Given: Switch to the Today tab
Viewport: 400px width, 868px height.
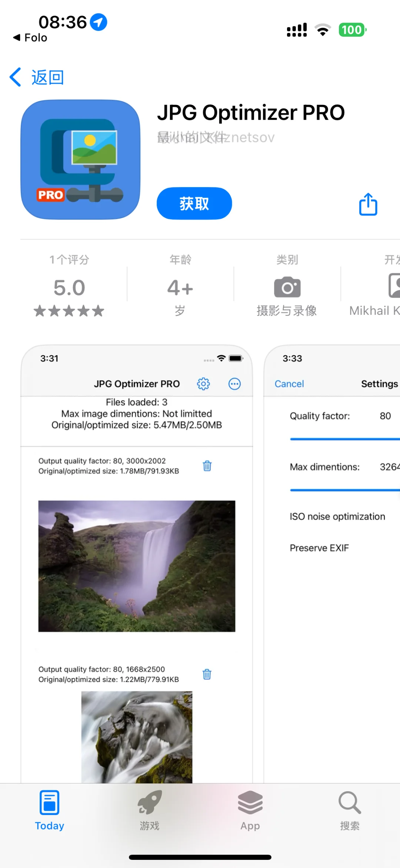Looking at the screenshot, I should [x=50, y=810].
